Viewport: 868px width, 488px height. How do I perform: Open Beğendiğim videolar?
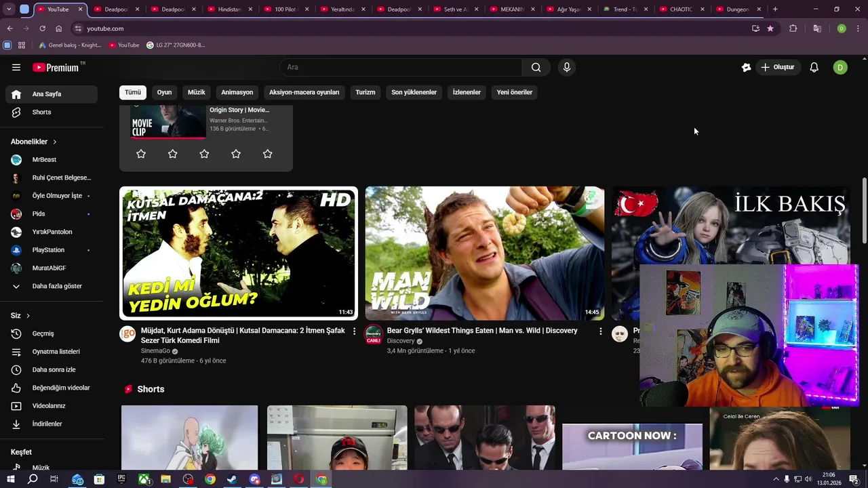click(52, 388)
